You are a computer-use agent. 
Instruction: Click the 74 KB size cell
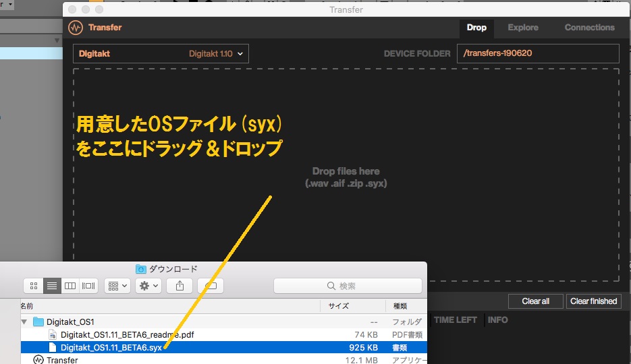click(366, 334)
